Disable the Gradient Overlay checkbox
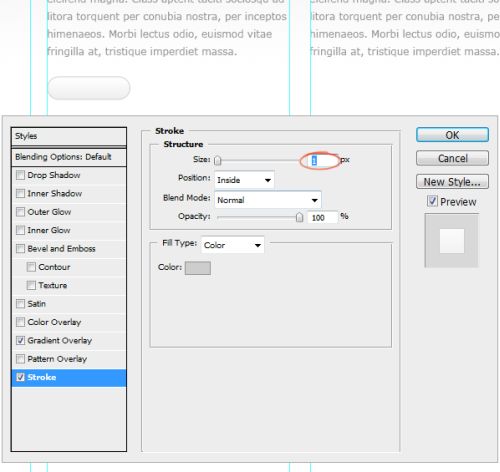Screen dimensions: 500x472 click(x=20, y=340)
